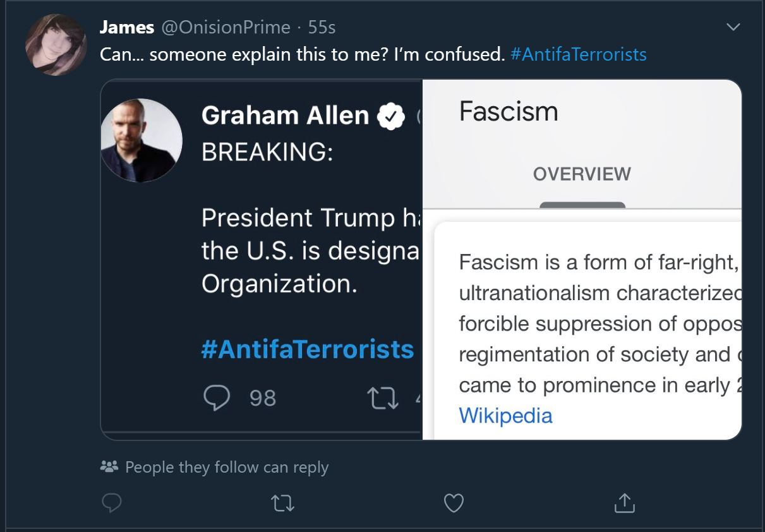765x532 pixels.
Task: Click retweet icon in embedded tweet image
Action: (383, 398)
